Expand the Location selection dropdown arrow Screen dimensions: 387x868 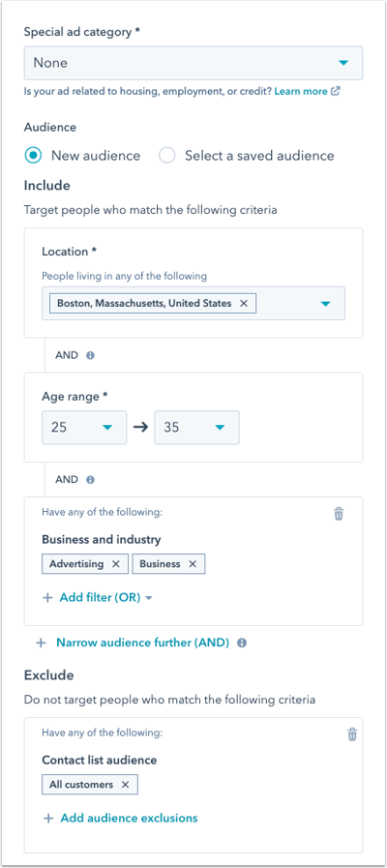tap(325, 303)
